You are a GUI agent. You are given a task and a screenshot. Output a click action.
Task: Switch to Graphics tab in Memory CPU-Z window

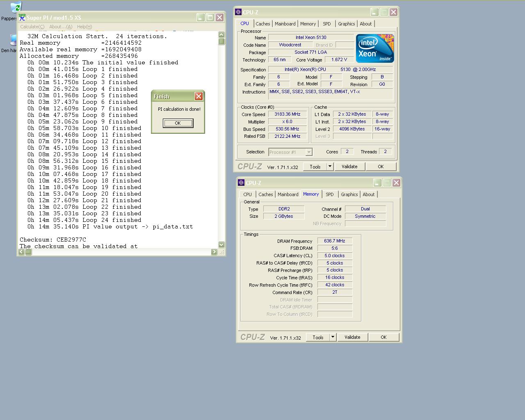pos(349,194)
